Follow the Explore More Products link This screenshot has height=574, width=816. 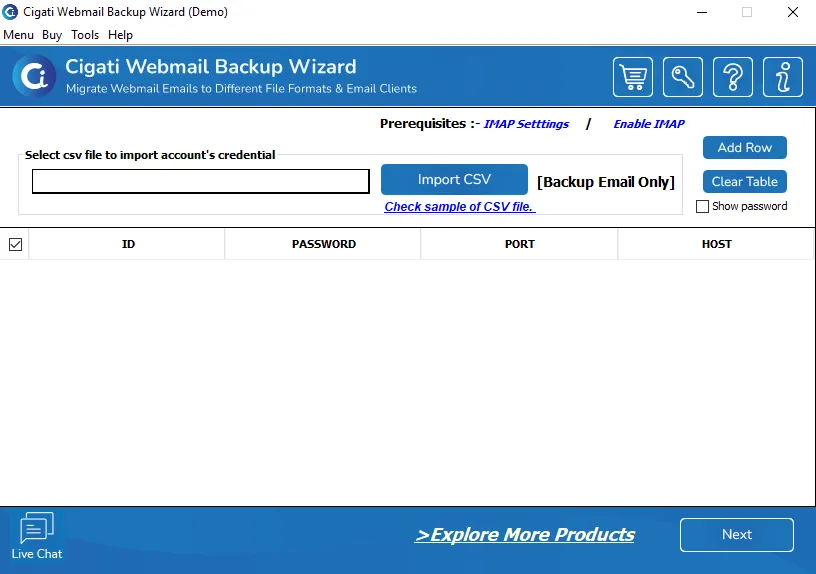click(525, 534)
